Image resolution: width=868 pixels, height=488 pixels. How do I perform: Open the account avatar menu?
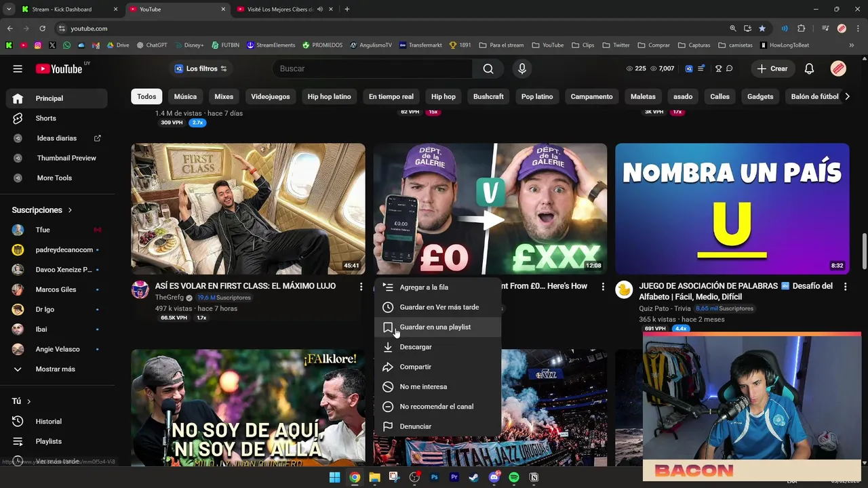coord(838,68)
